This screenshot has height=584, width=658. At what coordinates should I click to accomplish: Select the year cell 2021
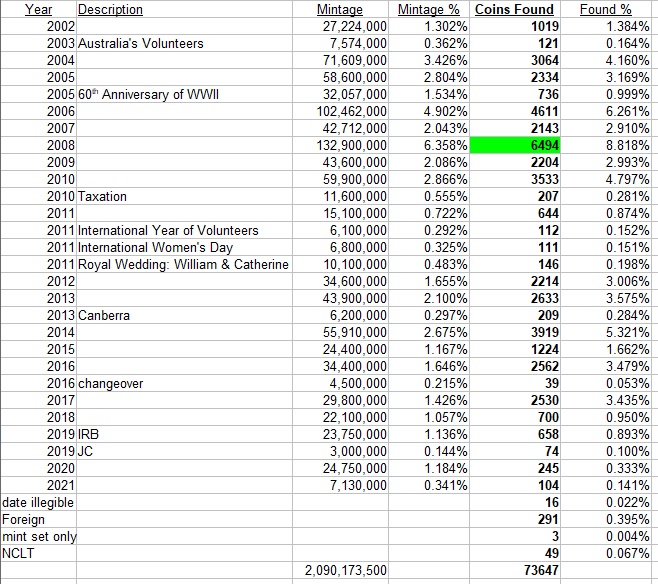click(x=39, y=485)
